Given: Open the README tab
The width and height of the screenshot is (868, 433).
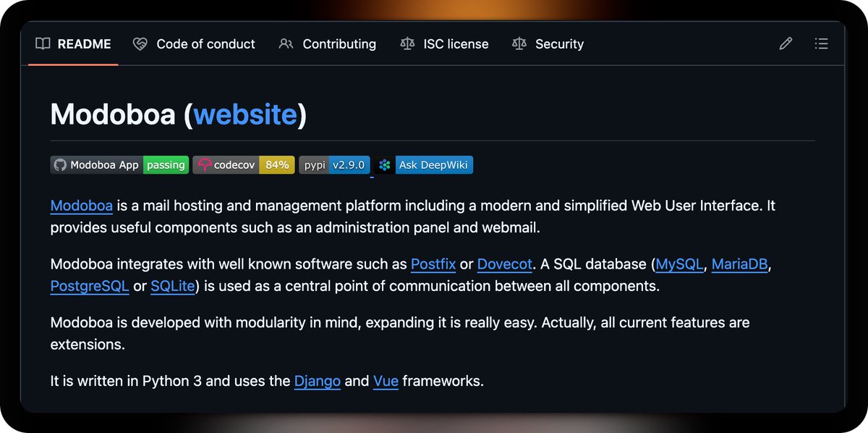Looking at the screenshot, I should point(73,44).
